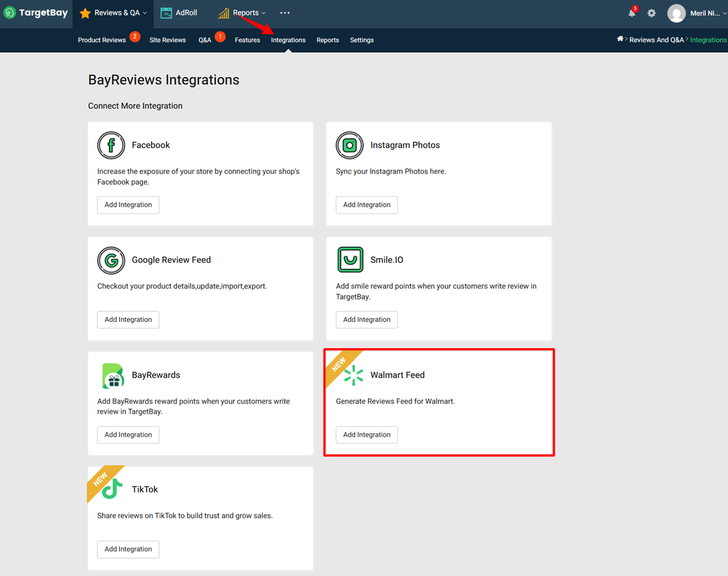Image resolution: width=728 pixels, height=576 pixels.
Task: Click the user avatar picture
Action: pos(676,13)
